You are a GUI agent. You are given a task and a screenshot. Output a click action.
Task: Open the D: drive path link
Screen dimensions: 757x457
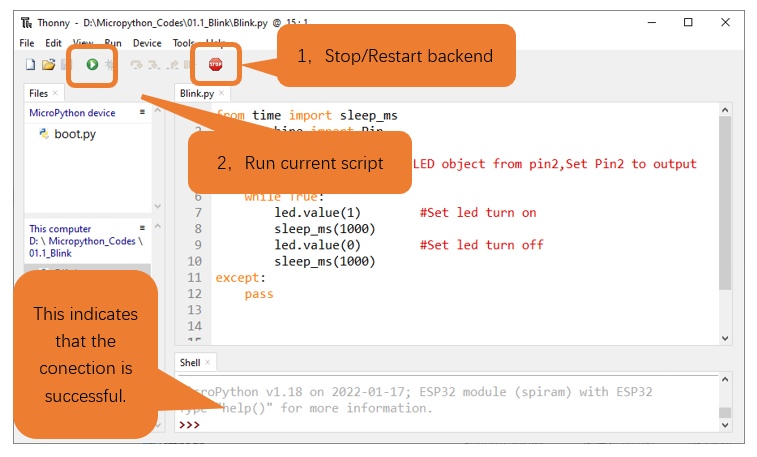33,241
